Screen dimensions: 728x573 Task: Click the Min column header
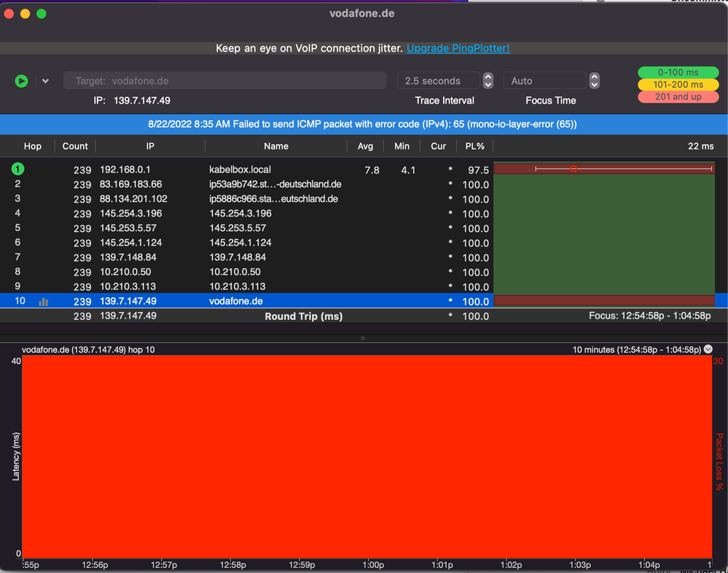(x=402, y=147)
